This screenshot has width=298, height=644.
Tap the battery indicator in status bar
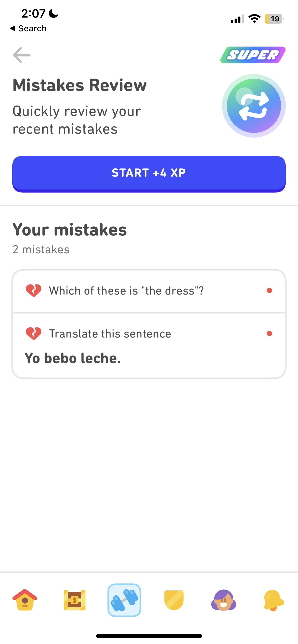(x=274, y=19)
